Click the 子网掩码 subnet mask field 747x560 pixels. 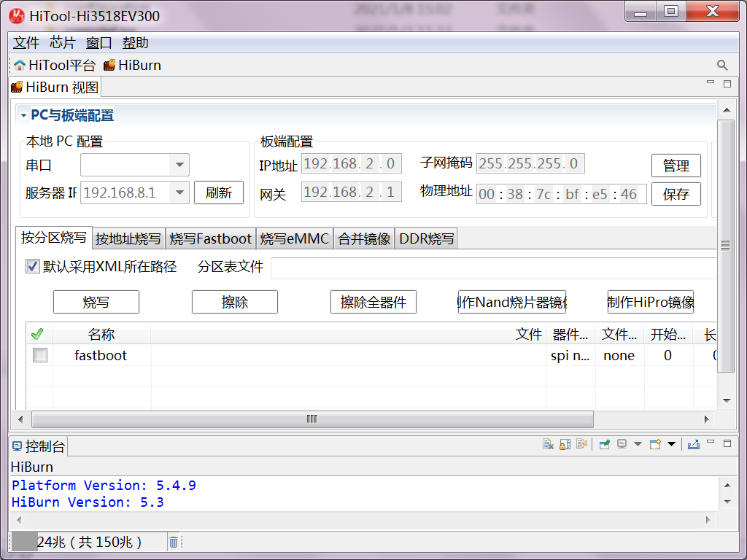[530, 163]
